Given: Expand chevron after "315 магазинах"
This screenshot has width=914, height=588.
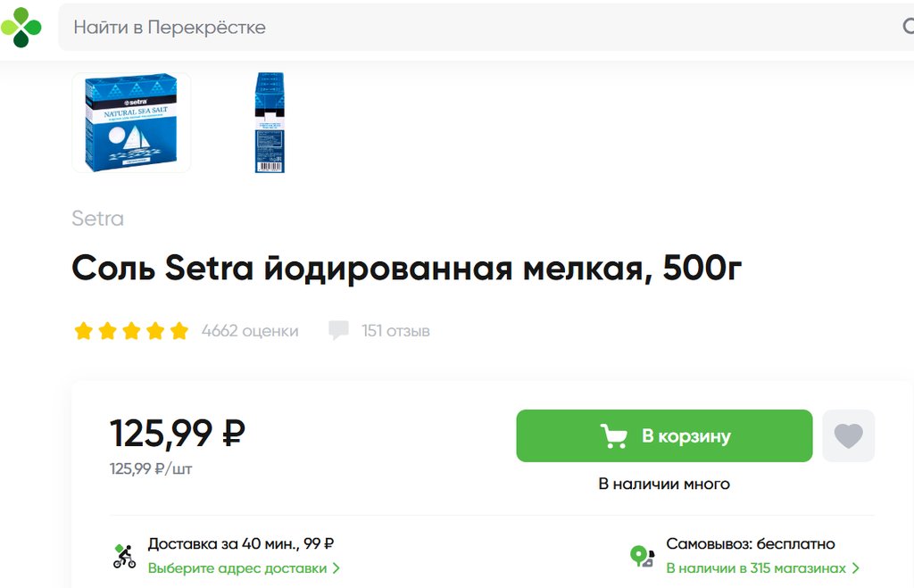Looking at the screenshot, I should pos(856,568).
